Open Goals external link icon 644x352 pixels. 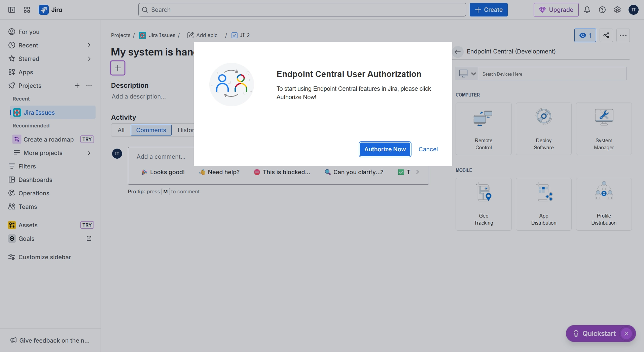click(x=89, y=239)
